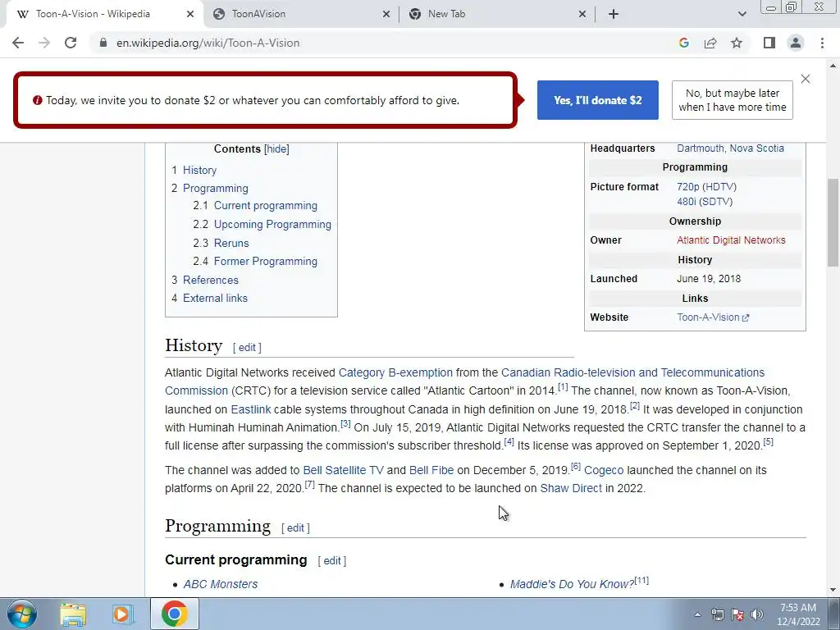Jump to Programming in contents
The image size is (840, 630).
216,189
